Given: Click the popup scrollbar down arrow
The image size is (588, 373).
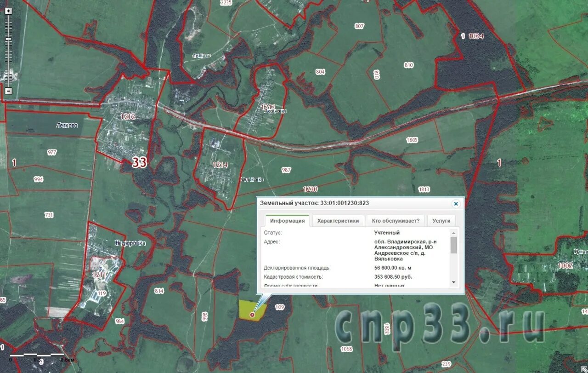Looking at the screenshot, I should 454,281.
